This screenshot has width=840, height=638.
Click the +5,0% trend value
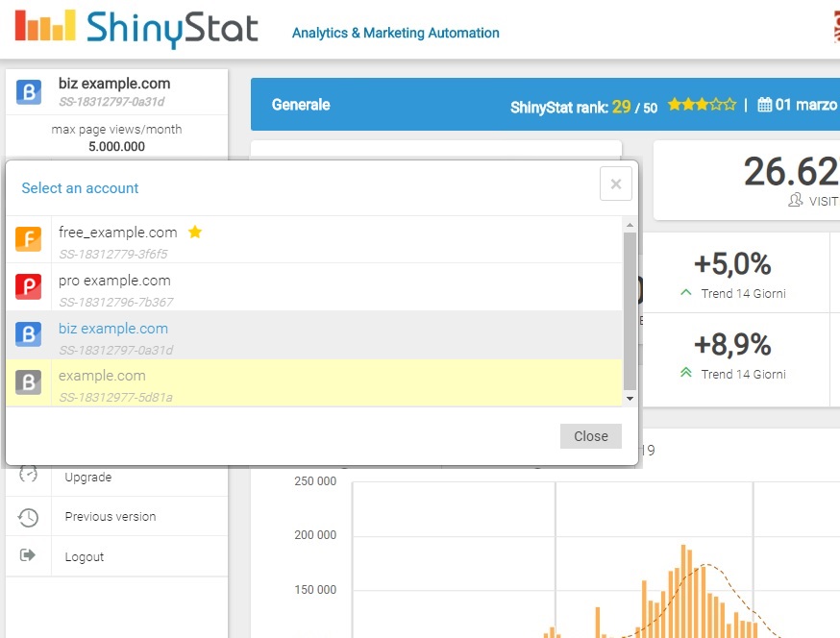click(732, 264)
